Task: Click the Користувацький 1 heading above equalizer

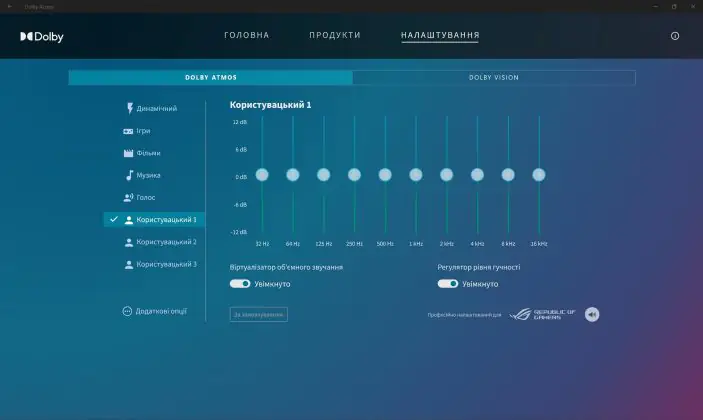Action: 270,105
